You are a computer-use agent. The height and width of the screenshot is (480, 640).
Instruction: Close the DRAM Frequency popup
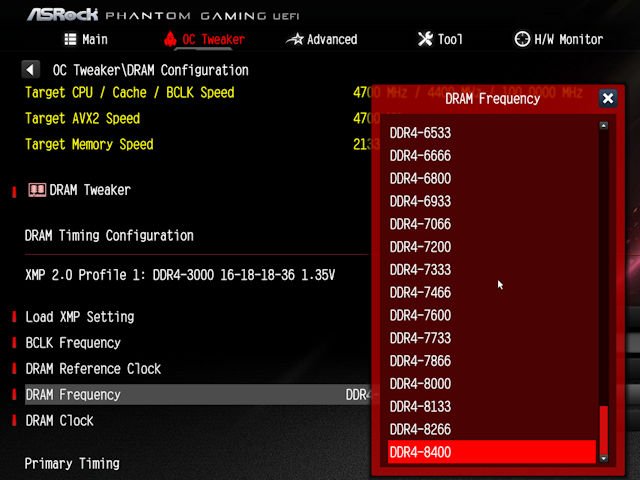607,98
